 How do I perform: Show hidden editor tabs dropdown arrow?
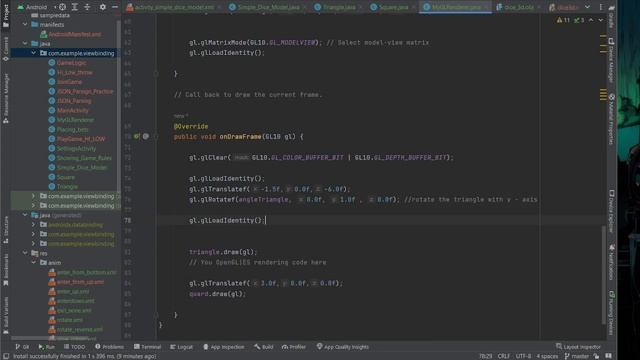tap(587, 7)
